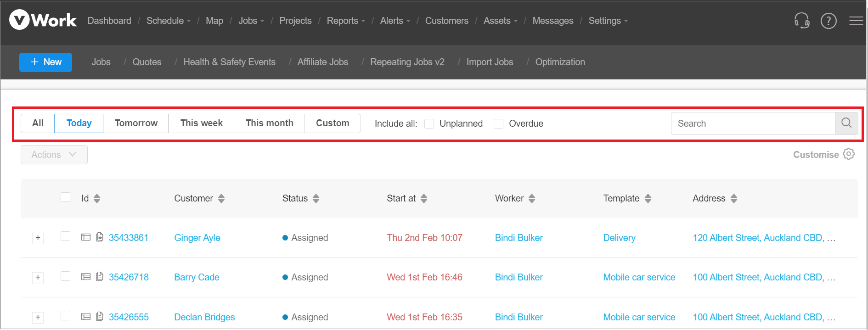
Task: Open the Messages page
Action: (553, 21)
